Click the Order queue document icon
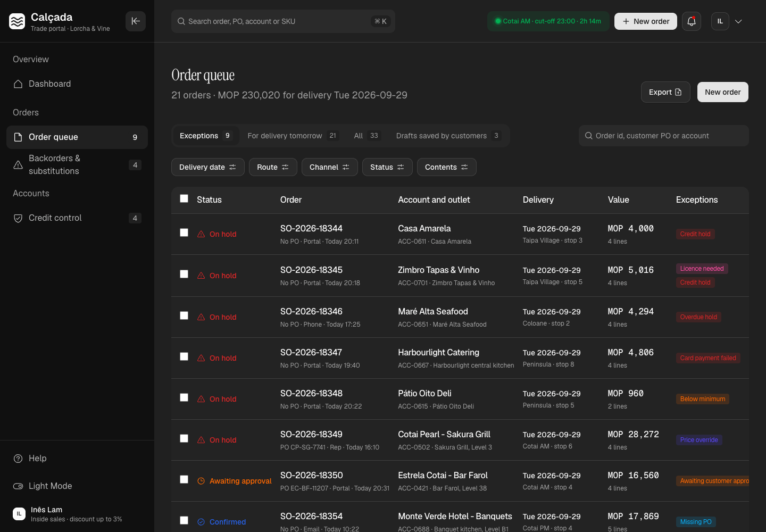 point(18,137)
